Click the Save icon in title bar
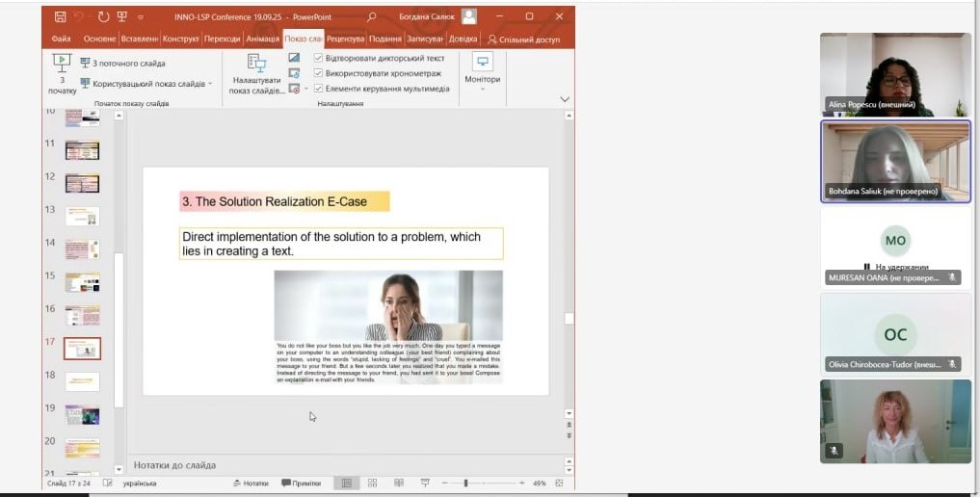The image size is (980, 497). (x=60, y=16)
